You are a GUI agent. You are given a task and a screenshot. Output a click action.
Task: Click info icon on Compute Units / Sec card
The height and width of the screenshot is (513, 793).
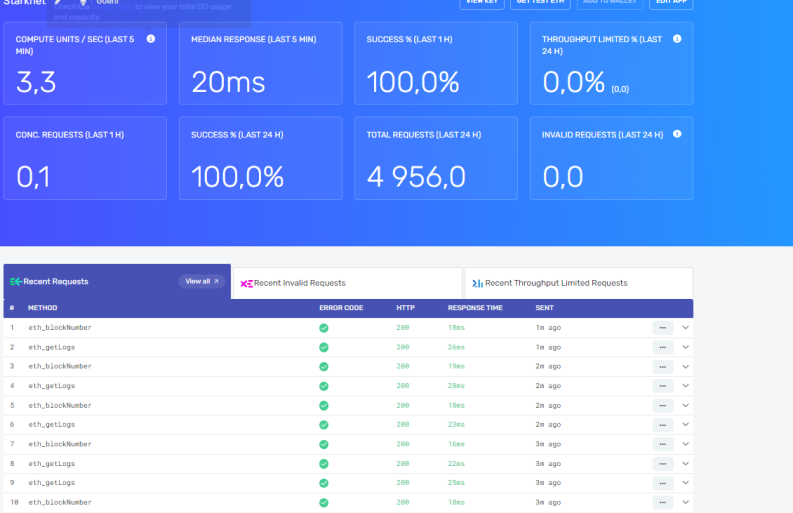pyautogui.click(x=151, y=39)
